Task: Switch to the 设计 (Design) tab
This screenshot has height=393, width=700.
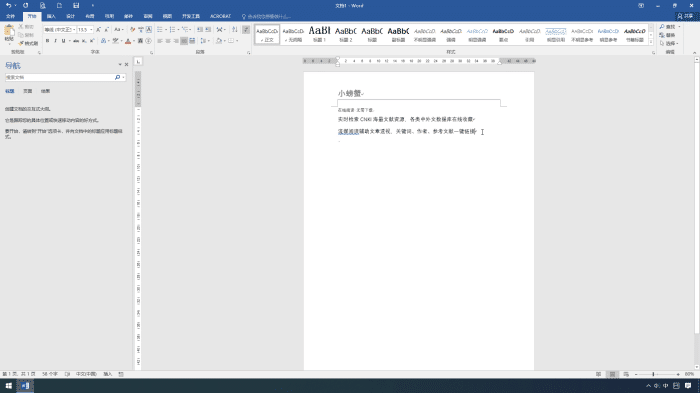Action: 71,17
